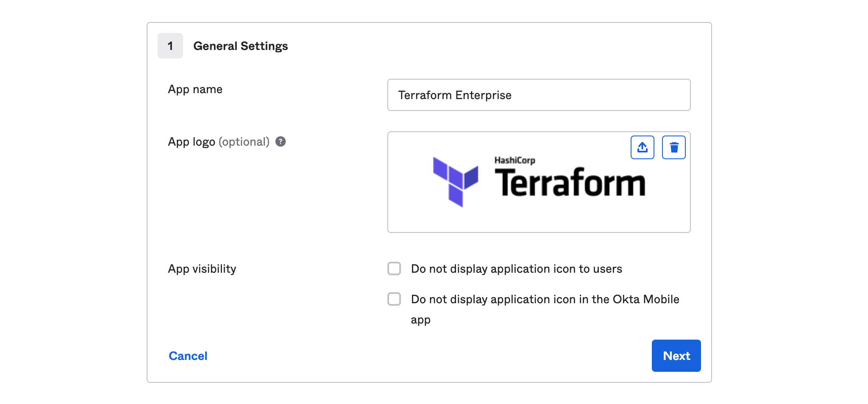868x404 pixels.
Task: Click the 'Do not display application icon to users' text
Action: pos(516,269)
